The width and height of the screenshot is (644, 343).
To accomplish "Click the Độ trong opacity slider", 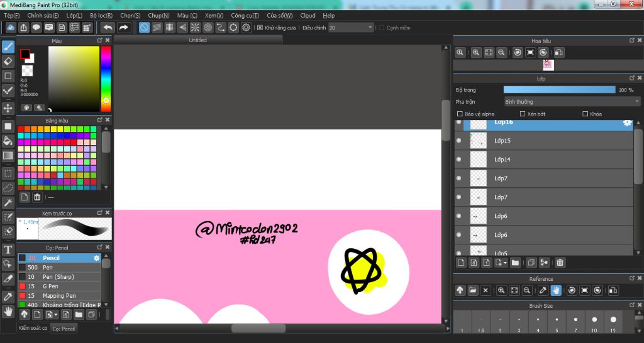I will pyautogui.click(x=559, y=90).
